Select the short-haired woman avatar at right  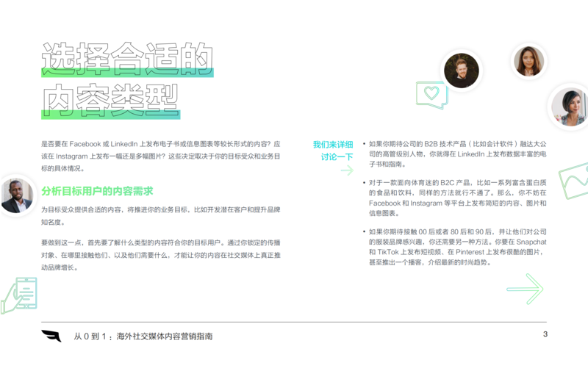click(x=570, y=107)
